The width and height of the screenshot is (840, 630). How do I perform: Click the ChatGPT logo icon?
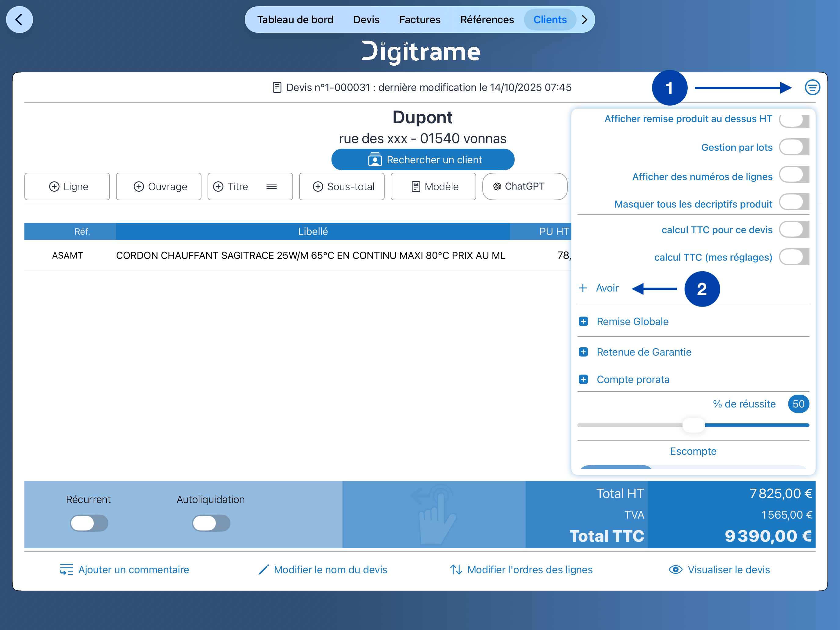point(497,186)
